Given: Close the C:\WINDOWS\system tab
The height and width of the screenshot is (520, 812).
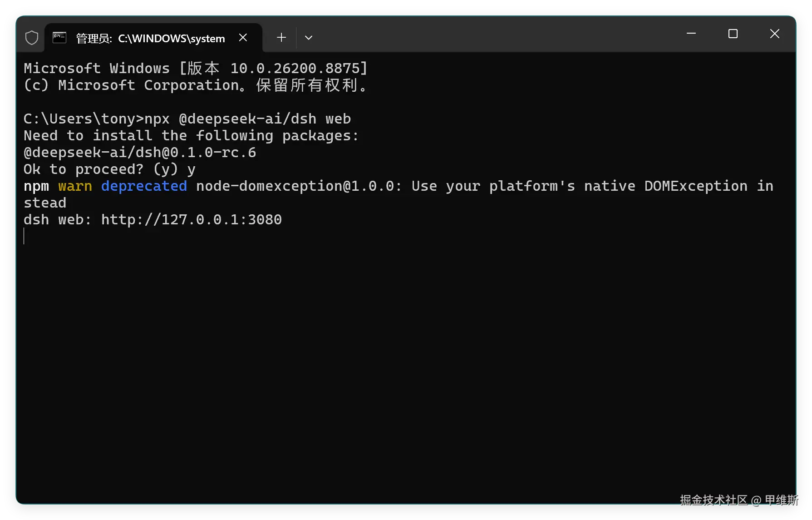Looking at the screenshot, I should click(243, 38).
